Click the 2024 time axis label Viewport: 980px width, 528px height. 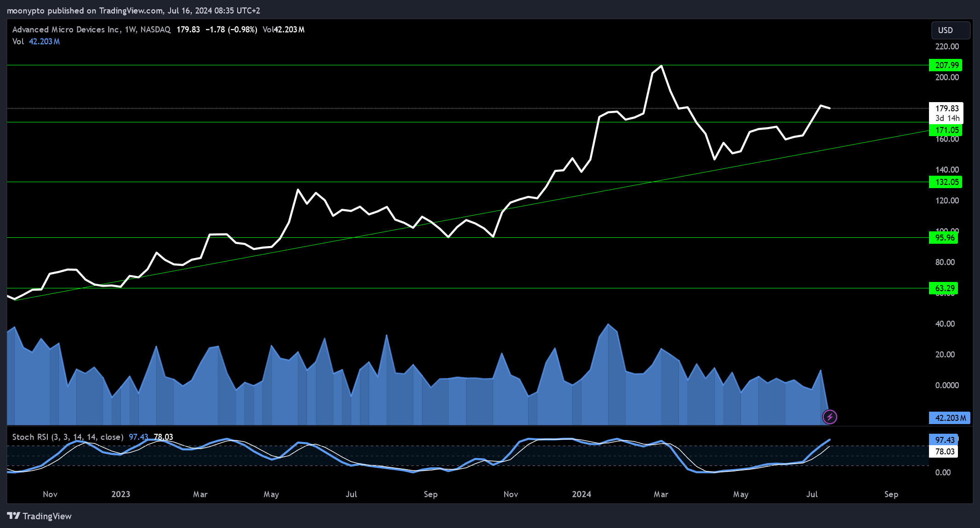point(581,494)
